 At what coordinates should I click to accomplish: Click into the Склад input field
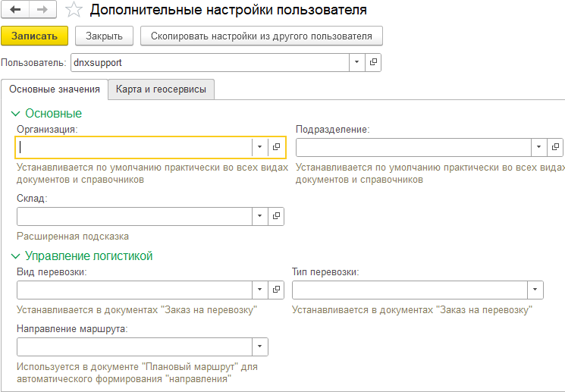pyautogui.click(x=134, y=216)
